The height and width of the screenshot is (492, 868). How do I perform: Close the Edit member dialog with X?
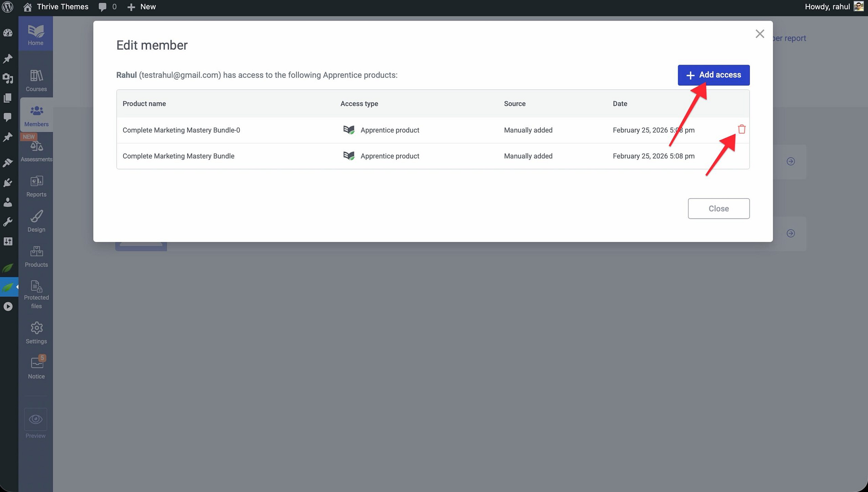click(759, 34)
